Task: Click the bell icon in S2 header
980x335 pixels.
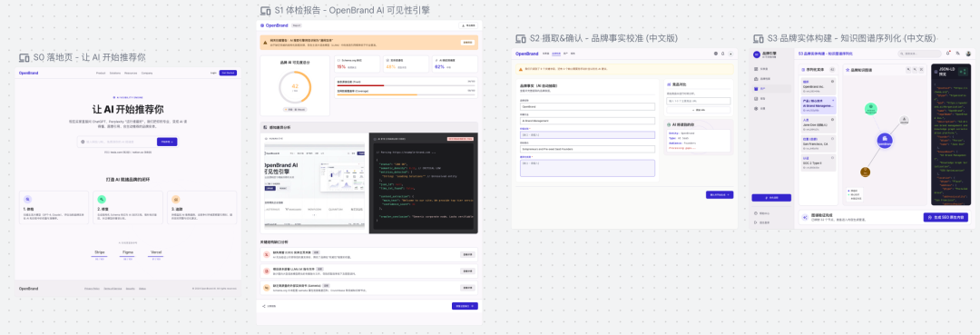Action: pyautogui.click(x=722, y=54)
